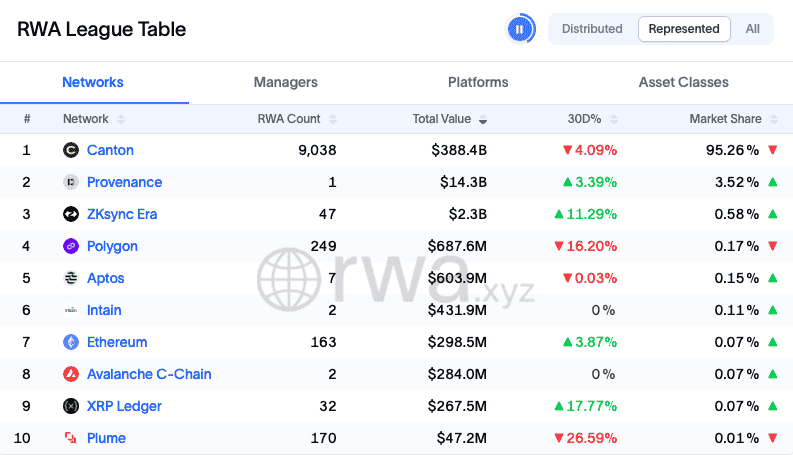Click the ZKsync Era logo icon

coord(71,214)
